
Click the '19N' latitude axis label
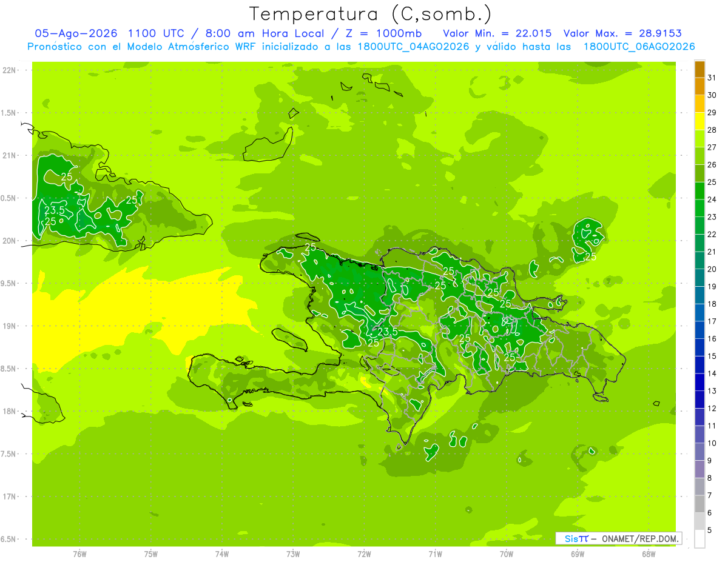tap(9, 326)
